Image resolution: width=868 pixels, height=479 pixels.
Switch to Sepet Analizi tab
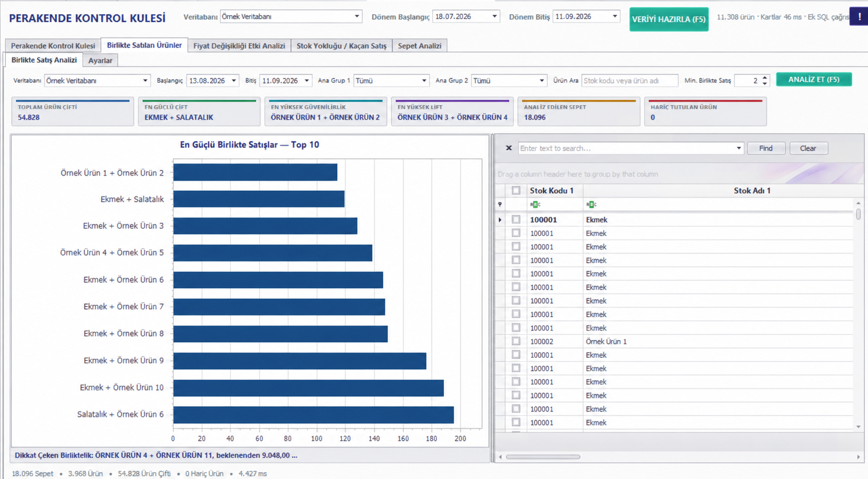point(420,46)
